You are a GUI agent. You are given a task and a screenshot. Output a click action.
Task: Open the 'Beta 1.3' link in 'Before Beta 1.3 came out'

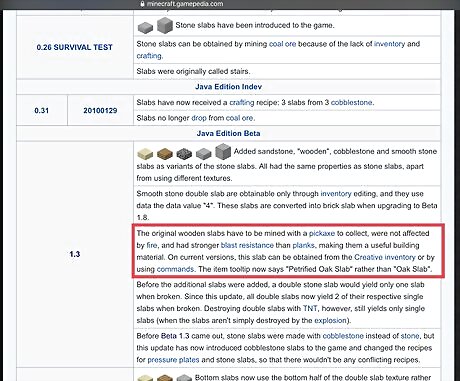(175, 336)
